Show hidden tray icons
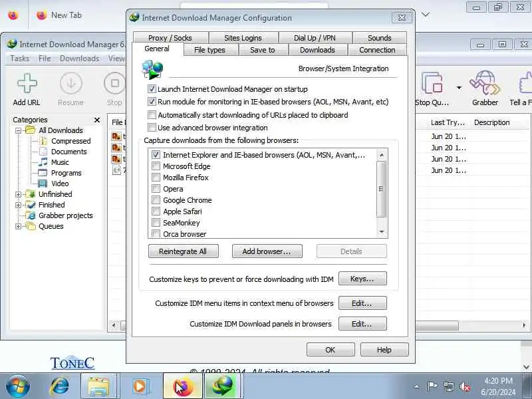Image resolution: width=532 pixels, height=399 pixels. tap(417, 386)
